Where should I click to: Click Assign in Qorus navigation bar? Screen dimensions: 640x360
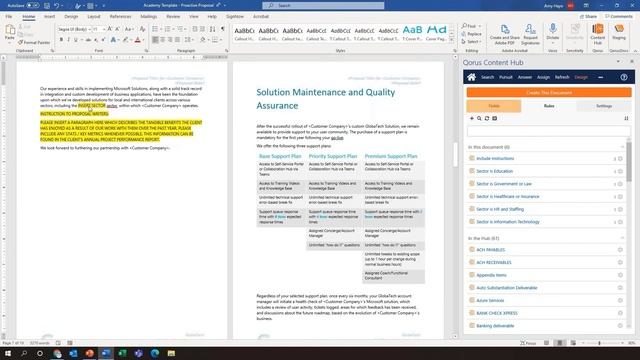click(x=543, y=77)
